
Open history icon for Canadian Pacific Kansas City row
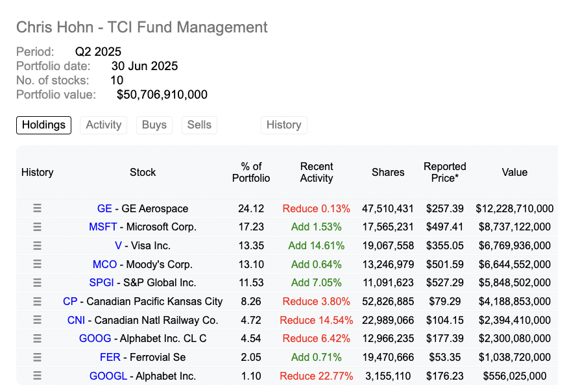[x=37, y=301]
